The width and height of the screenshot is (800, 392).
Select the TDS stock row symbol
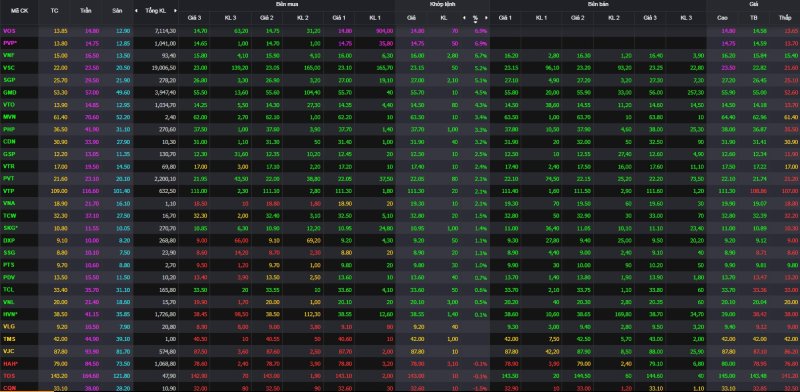(x=9, y=376)
